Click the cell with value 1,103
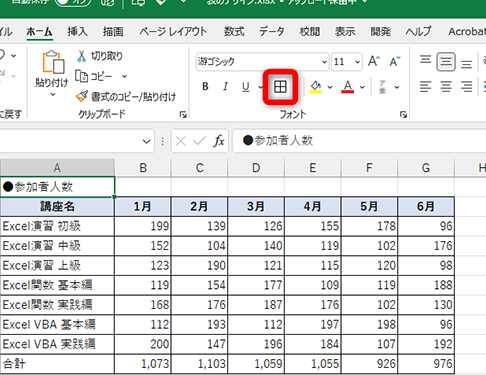Viewport: 486px width, 375px height. pyautogui.click(x=199, y=364)
